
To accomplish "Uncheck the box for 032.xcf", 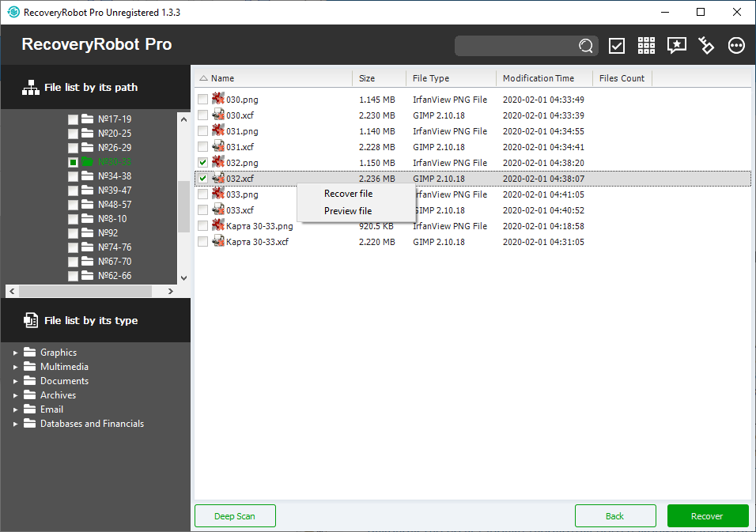I will click(x=203, y=179).
